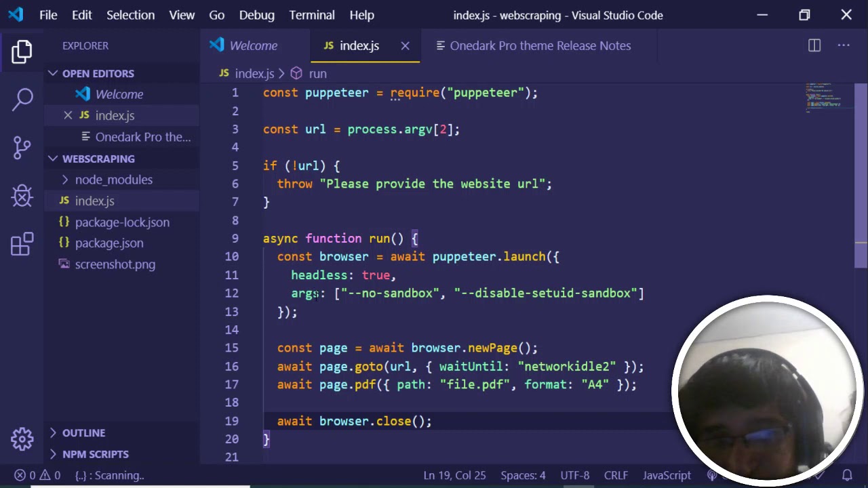Image resolution: width=868 pixels, height=488 pixels.
Task: Open package.json in the explorer
Action: click(x=108, y=243)
